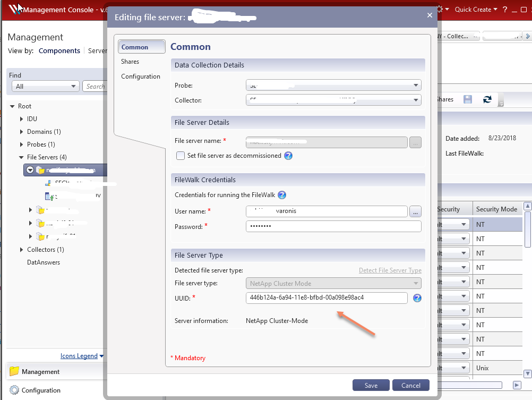The image size is (532, 400).
Task: Open the Icons Legend link
Action: (x=79, y=356)
